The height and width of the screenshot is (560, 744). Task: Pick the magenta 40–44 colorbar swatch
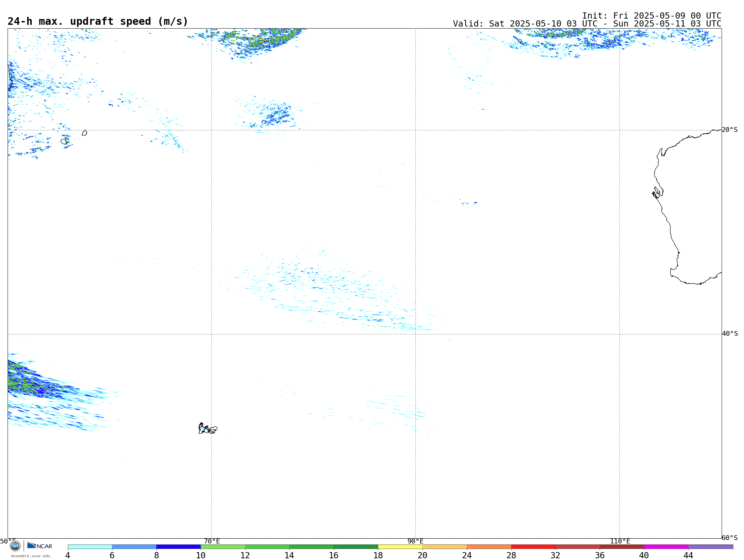click(666, 547)
